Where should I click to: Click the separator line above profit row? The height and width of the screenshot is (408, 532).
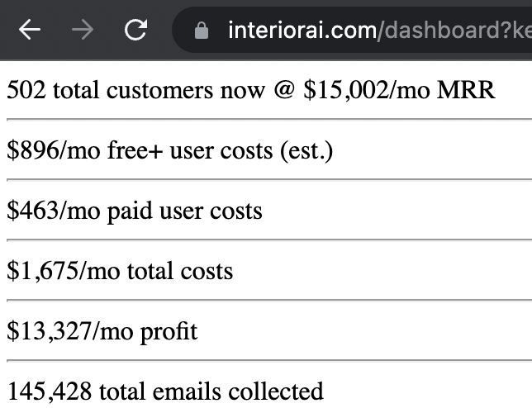click(x=269, y=300)
